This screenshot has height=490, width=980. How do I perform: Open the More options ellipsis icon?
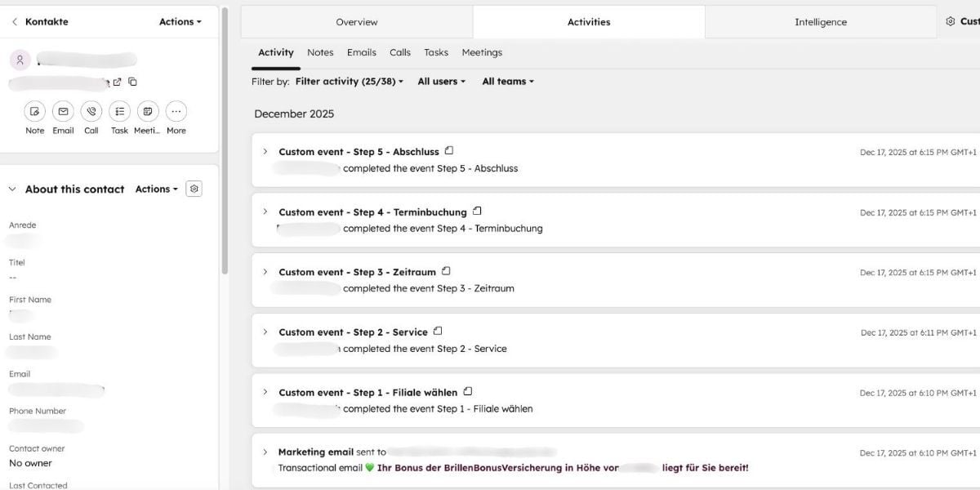coord(176,111)
